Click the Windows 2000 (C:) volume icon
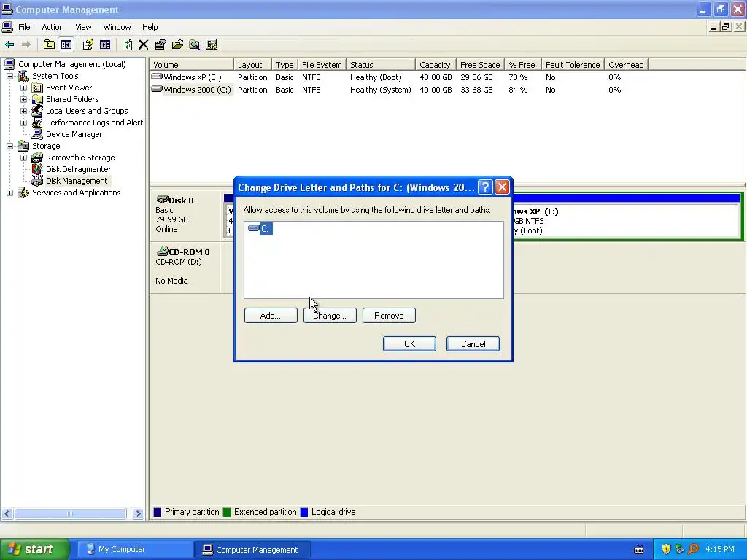747x560 pixels. (157, 88)
